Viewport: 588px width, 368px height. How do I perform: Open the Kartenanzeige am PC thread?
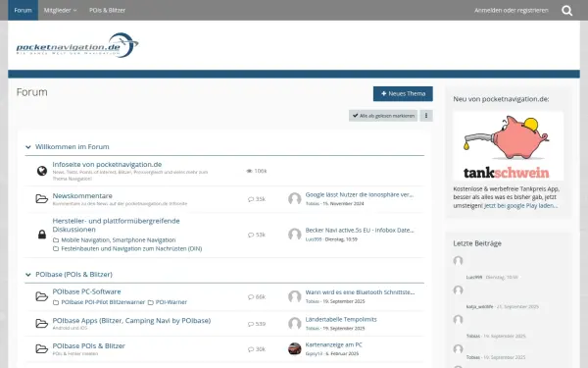(334, 344)
